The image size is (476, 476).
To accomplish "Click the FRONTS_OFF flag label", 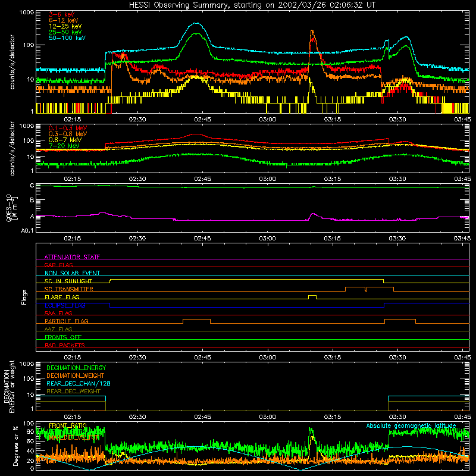I will click(63, 337).
